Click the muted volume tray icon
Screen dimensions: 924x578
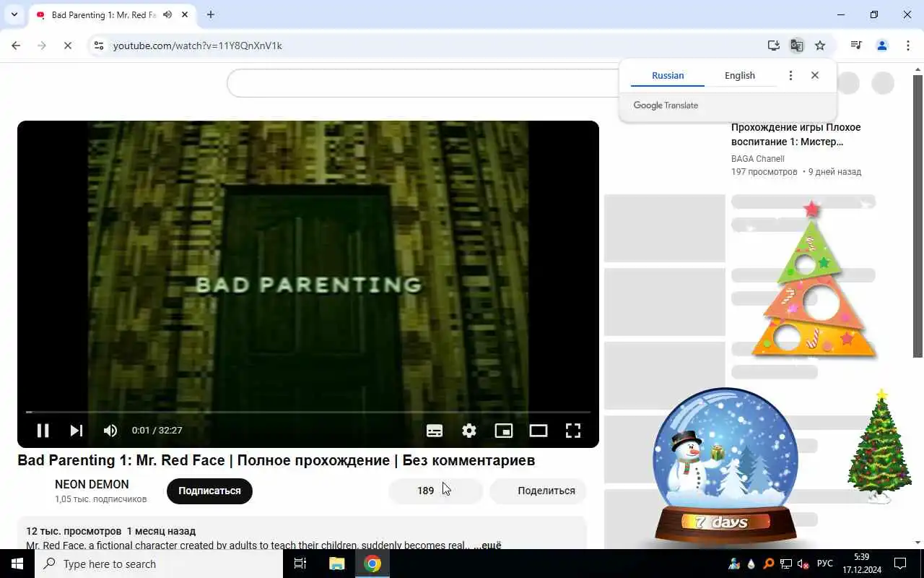click(x=803, y=564)
